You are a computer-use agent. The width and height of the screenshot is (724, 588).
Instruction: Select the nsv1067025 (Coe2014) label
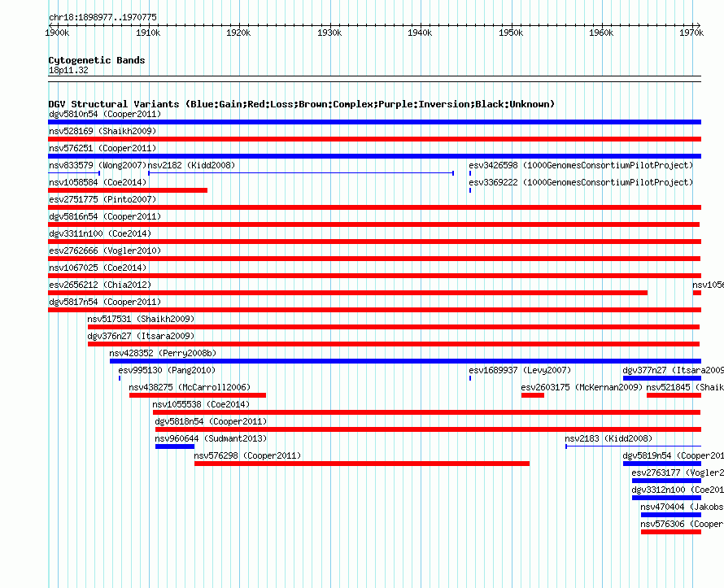(x=98, y=268)
